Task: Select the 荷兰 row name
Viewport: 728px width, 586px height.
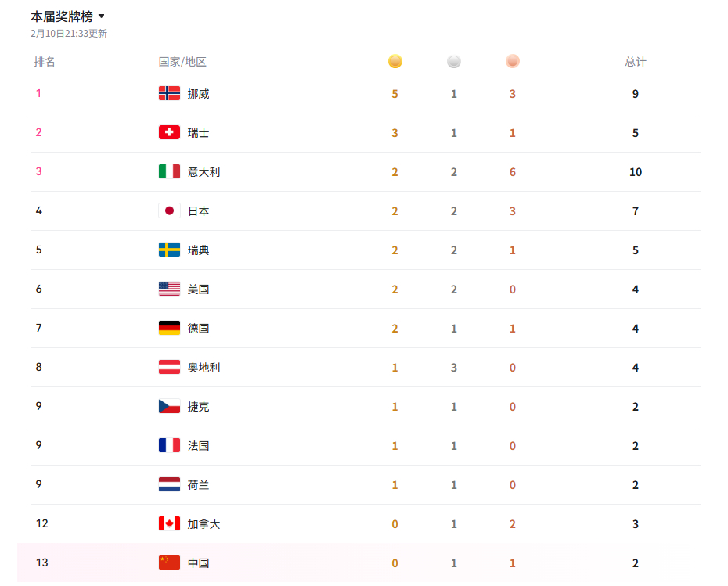Action: 199,484
